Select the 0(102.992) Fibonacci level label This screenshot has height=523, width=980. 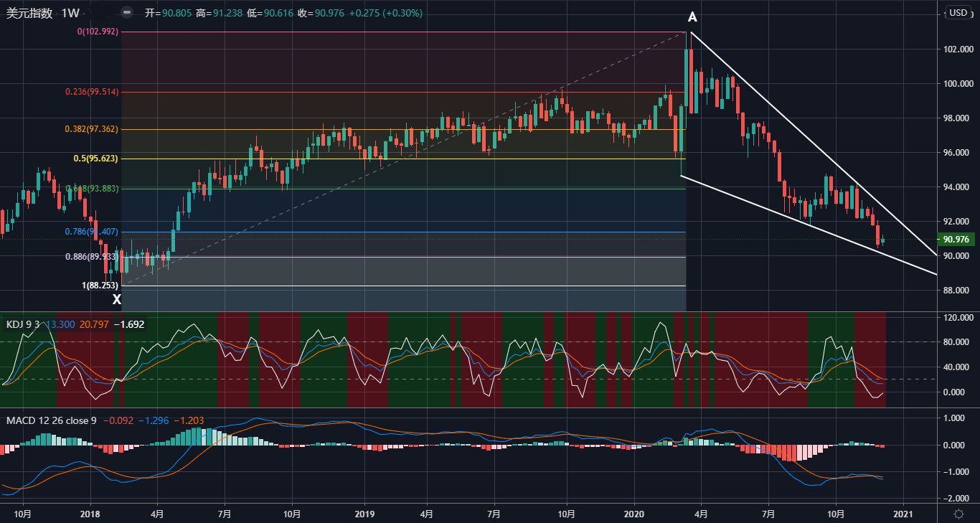[x=98, y=32]
